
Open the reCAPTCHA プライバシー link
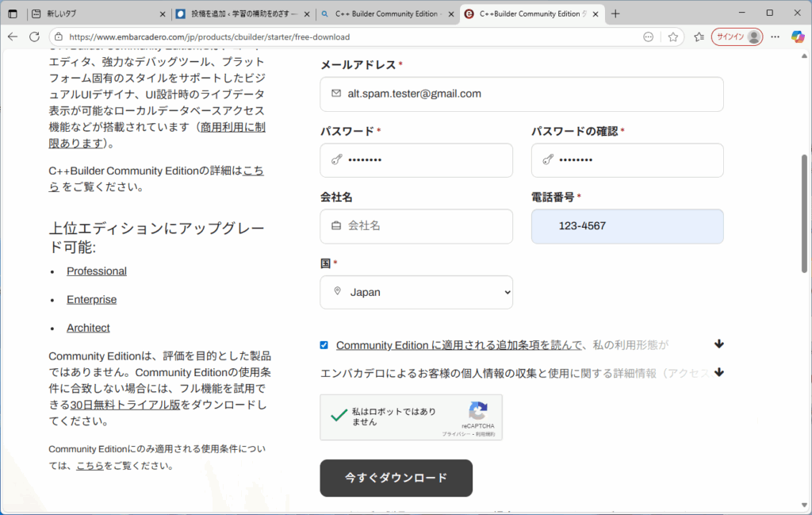(456, 434)
